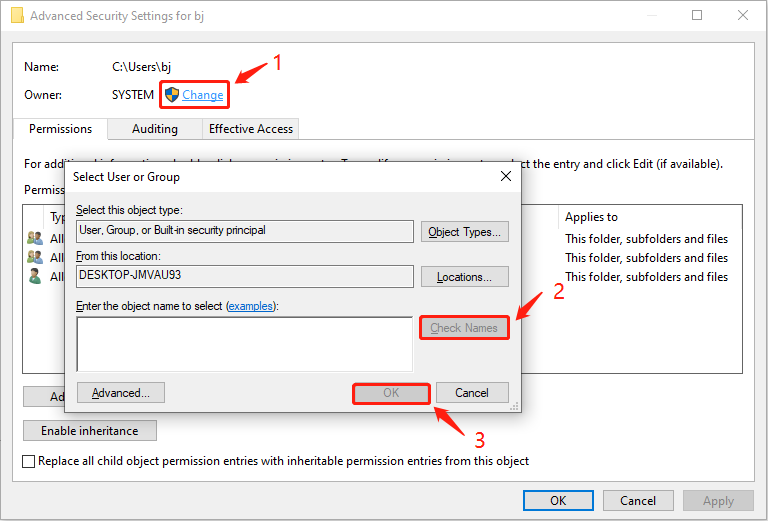This screenshot has height=521, width=768.
Task: Switch to the Auditing tab
Action: pos(155,129)
